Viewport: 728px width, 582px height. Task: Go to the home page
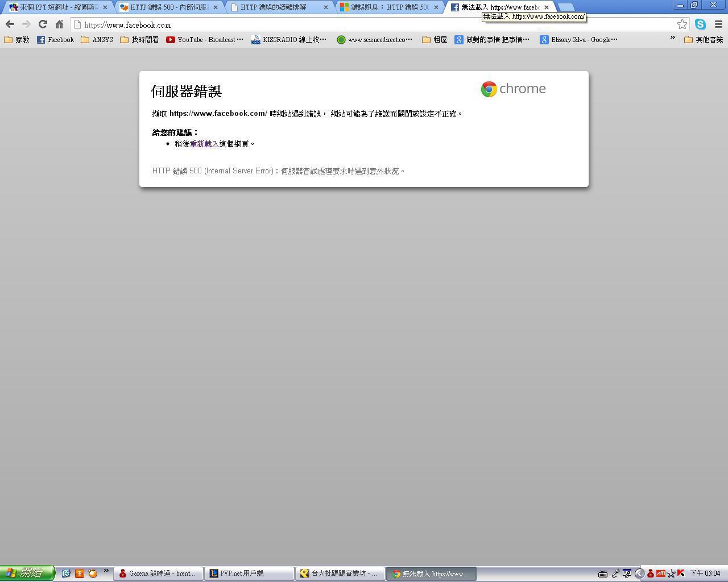pos(59,24)
